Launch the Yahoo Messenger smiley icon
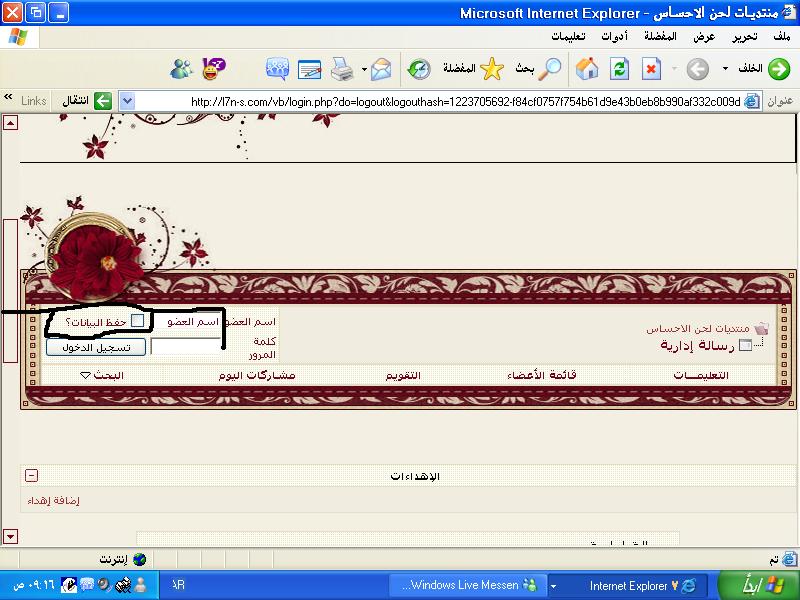Viewport: 800px width, 600px height. [x=214, y=68]
